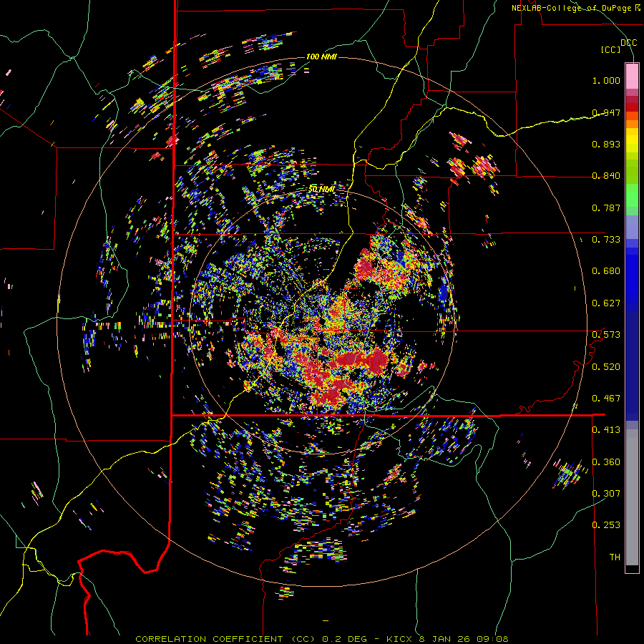Select the lavender color bar segment
644x644 pixels.
[x=632, y=227]
